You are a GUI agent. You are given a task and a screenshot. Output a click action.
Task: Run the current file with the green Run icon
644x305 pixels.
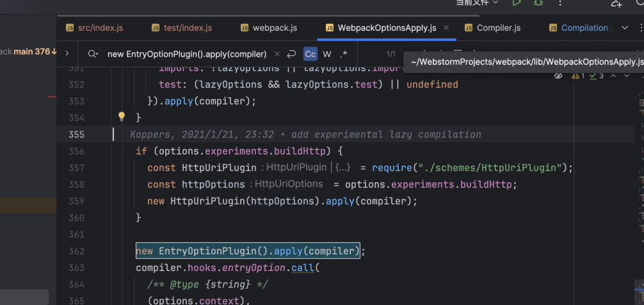pos(517,3)
